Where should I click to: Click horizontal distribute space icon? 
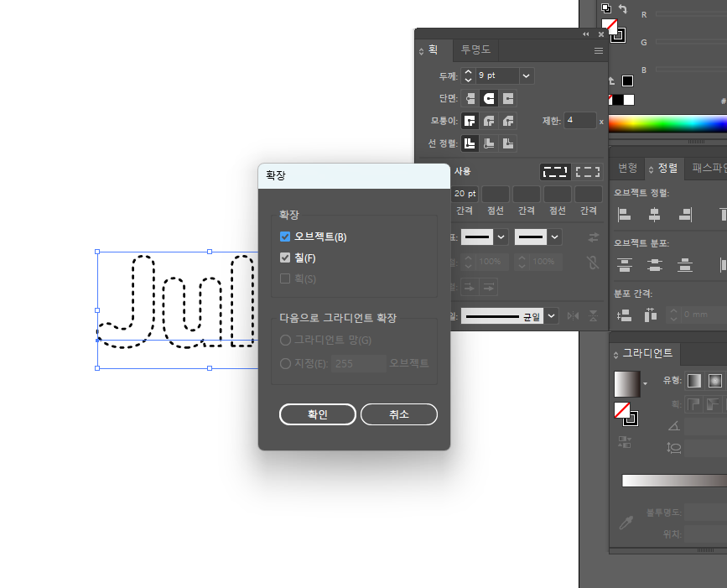click(x=651, y=315)
